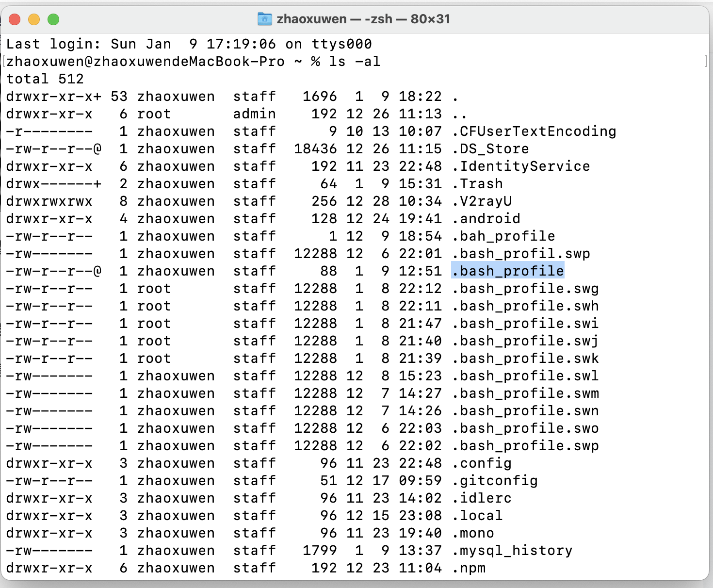Select the .DS_Store filename
Viewport: 713px width, 588px height.
coord(490,148)
